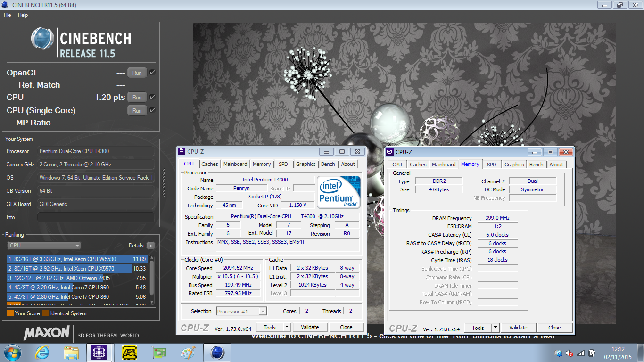Screen dimensions: 644x362
Task: Open Paint from the taskbar
Action: tap(188, 353)
